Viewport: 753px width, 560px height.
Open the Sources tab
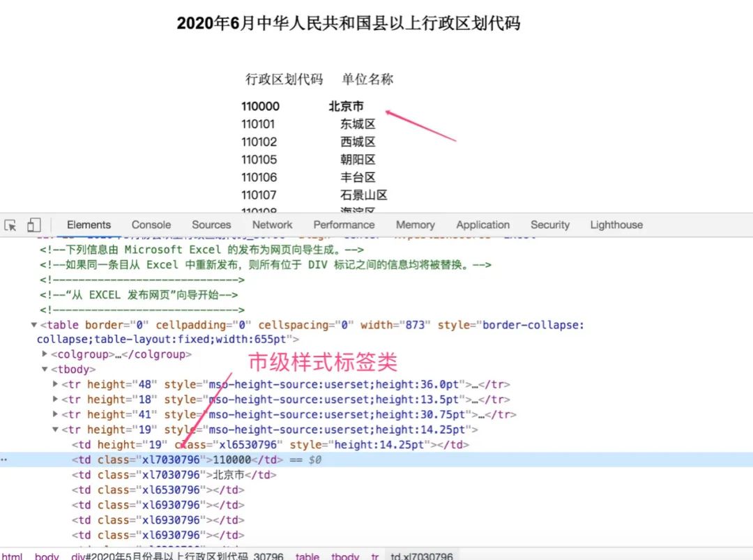pyautogui.click(x=211, y=225)
